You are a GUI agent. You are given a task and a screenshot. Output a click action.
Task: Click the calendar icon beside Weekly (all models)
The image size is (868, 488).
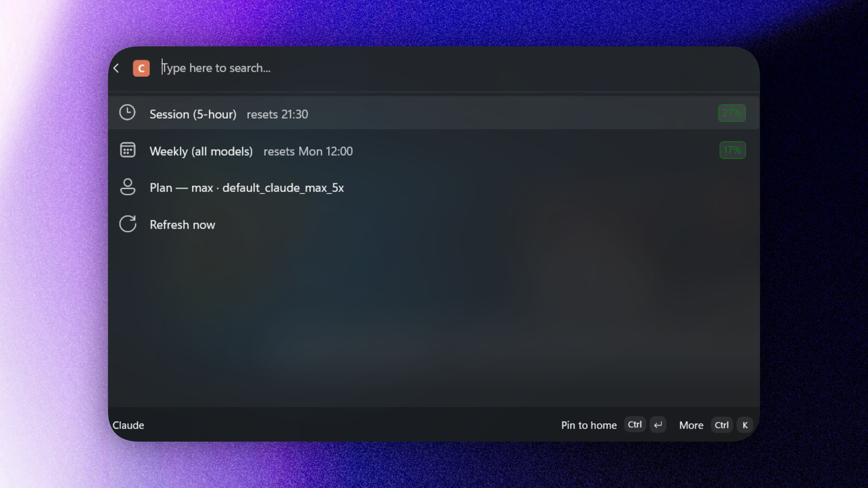click(x=128, y=150)
